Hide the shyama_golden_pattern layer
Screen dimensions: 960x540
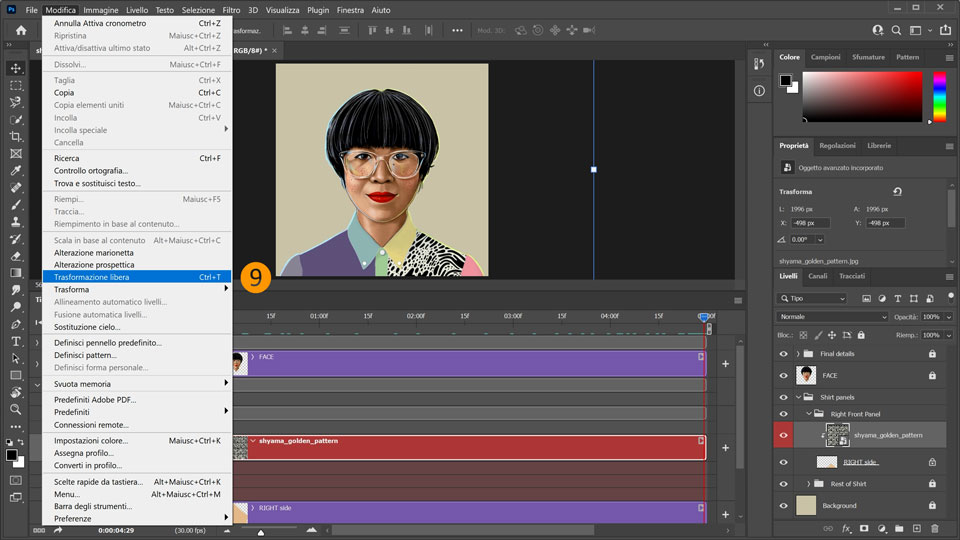[784, 435]
